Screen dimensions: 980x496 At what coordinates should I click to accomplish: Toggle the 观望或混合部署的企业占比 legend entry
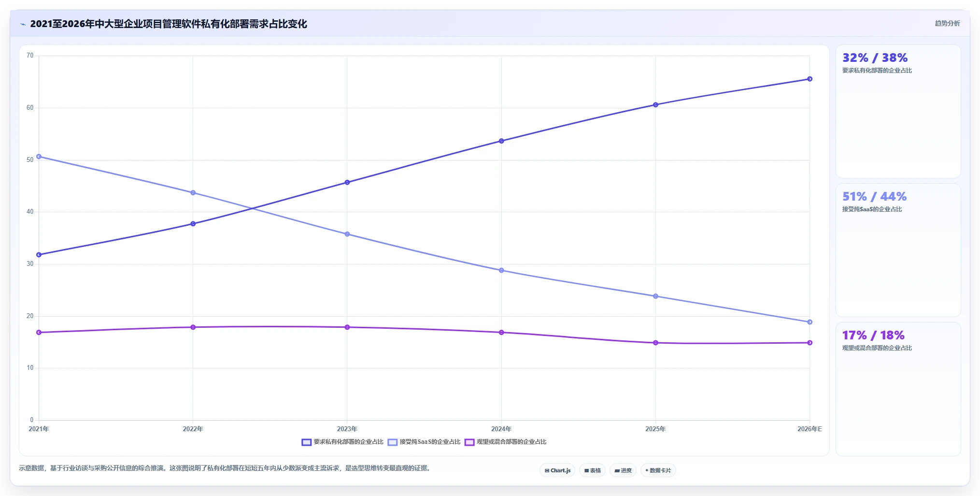point(506,442)
